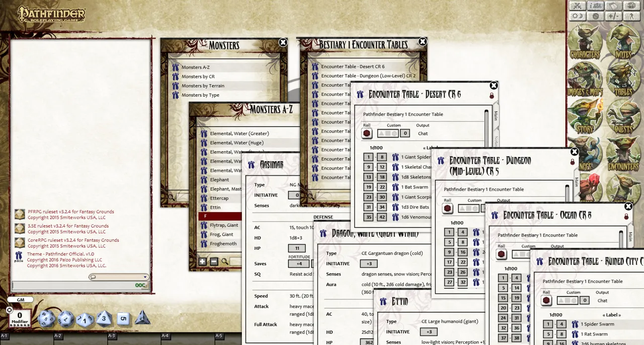Open the calendar book icon at top right
Screen dimensions: 644x345
[x=613, y=6]
